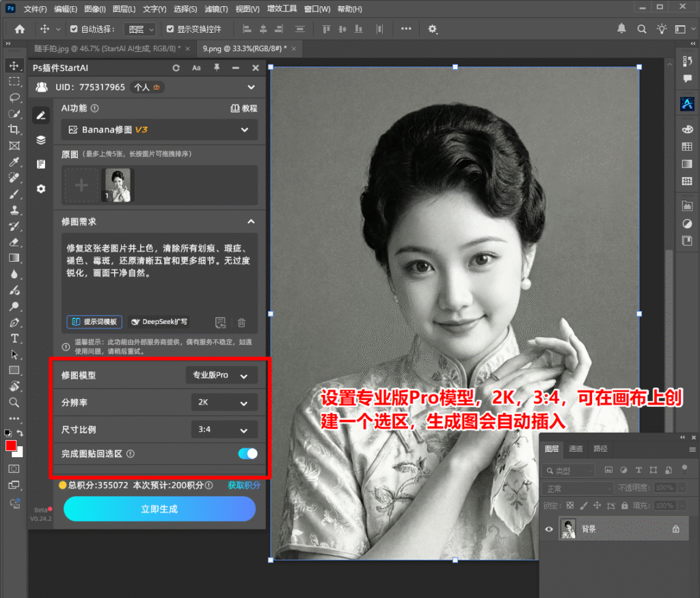Collapse the 修图需求 section
This screenshot has width=700, height=598.
point(252,222)
